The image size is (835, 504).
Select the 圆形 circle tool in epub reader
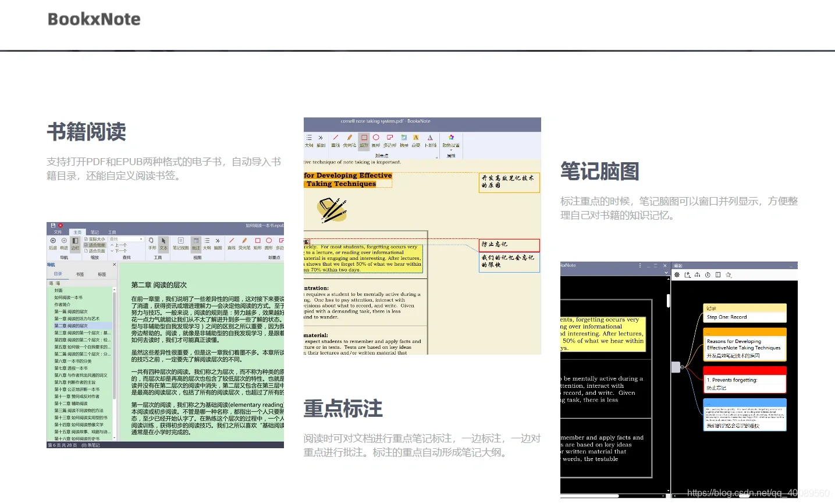[268, 244]
